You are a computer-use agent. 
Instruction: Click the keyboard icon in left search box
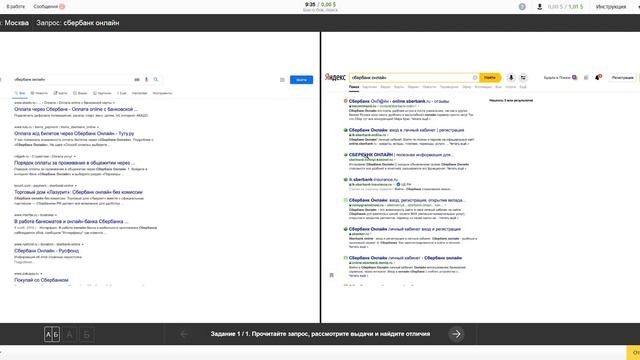point(137,80)
